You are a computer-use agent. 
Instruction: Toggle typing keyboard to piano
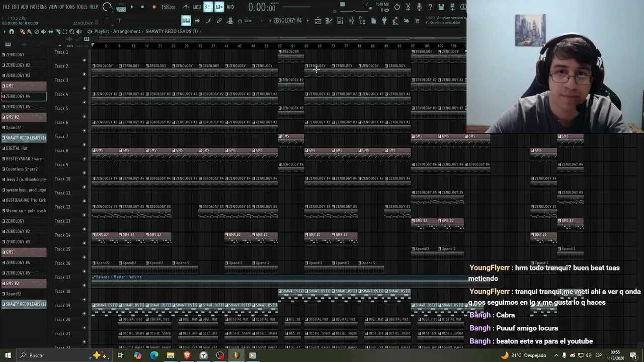click(x=186, y=21)
